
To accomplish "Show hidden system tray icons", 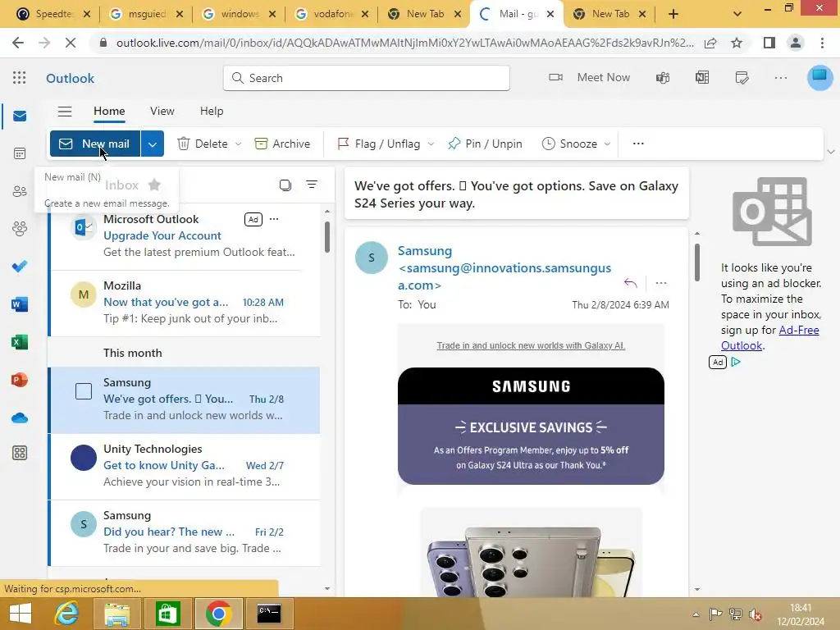I will (696, 614).
